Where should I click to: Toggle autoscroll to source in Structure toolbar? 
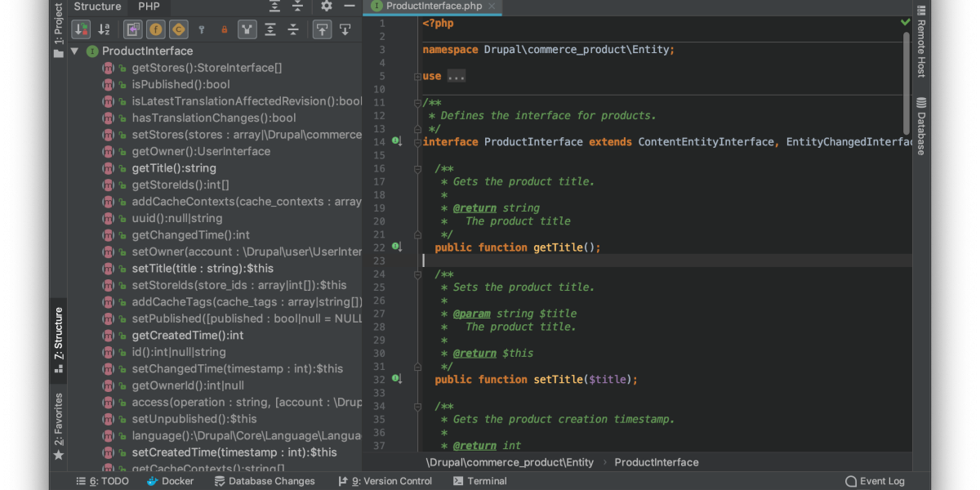323,29
